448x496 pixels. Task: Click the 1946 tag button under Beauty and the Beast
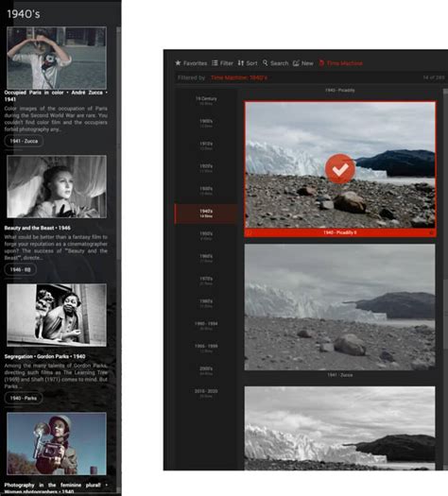pyautogui.click(x=20, y=269)
